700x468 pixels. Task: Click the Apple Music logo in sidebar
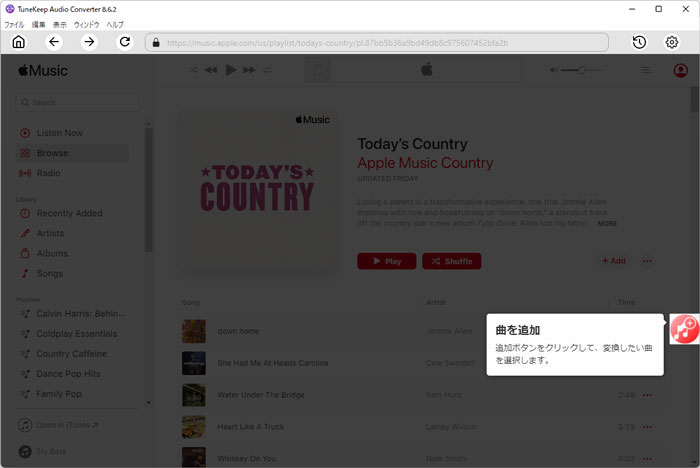(43, 71)
